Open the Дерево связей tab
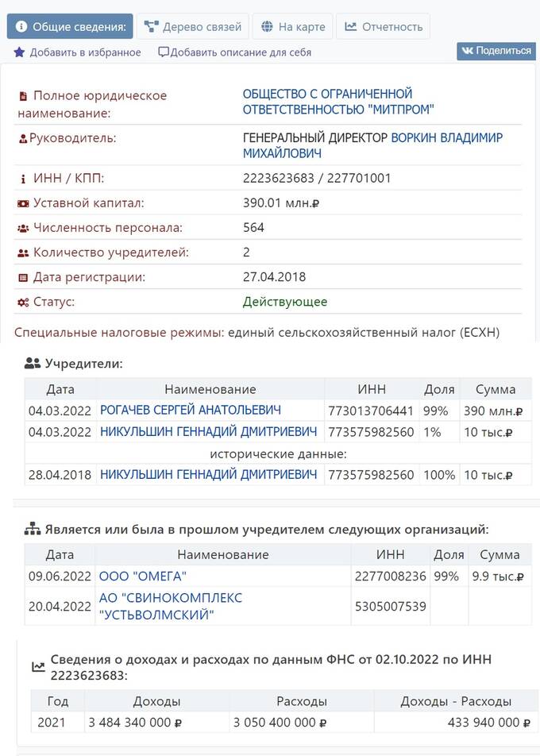This screenshot has width=540, height=756. pos(193,26)
